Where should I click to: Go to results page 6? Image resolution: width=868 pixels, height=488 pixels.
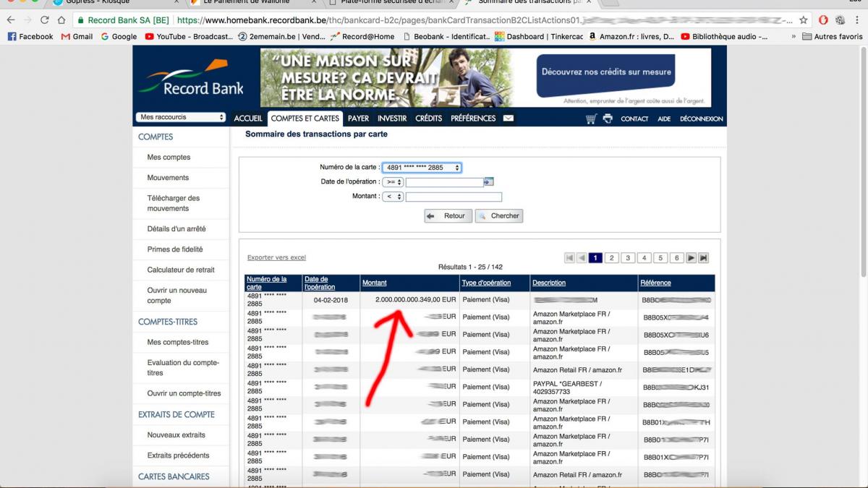[x=676, y=257]
